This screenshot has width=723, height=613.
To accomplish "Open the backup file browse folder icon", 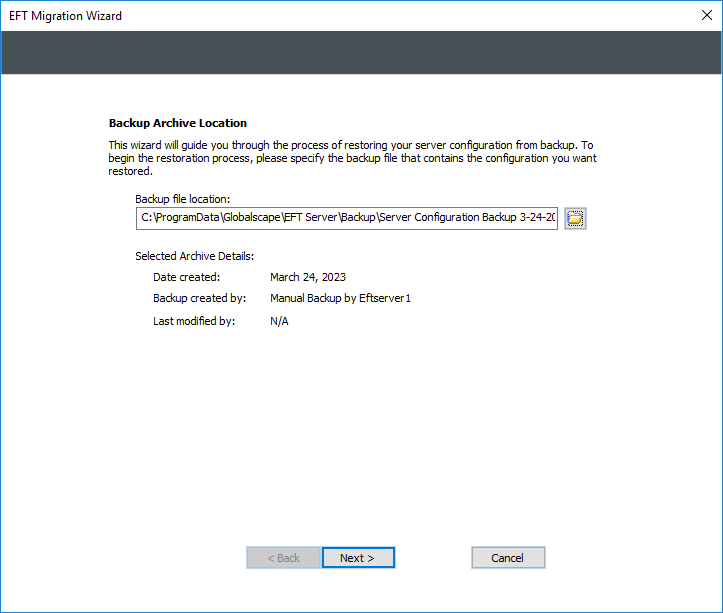I will point(575,219).
